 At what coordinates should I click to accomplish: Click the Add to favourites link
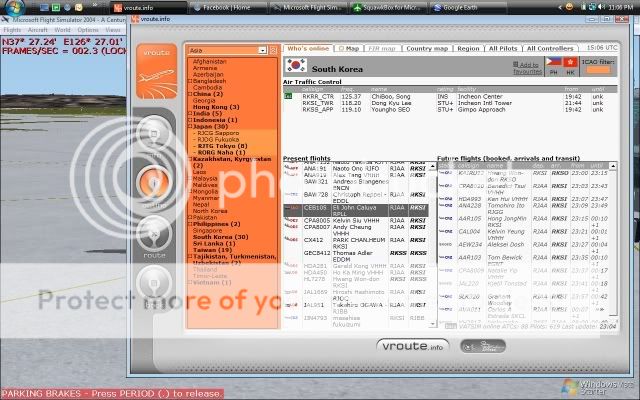click(x=527, y=68)
